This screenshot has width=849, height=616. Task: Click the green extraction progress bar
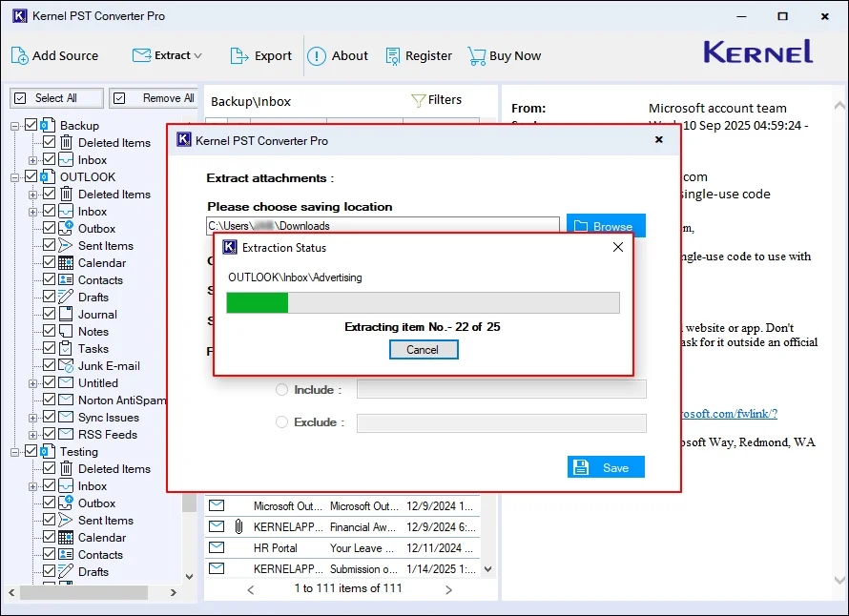(x=258, y=303)
